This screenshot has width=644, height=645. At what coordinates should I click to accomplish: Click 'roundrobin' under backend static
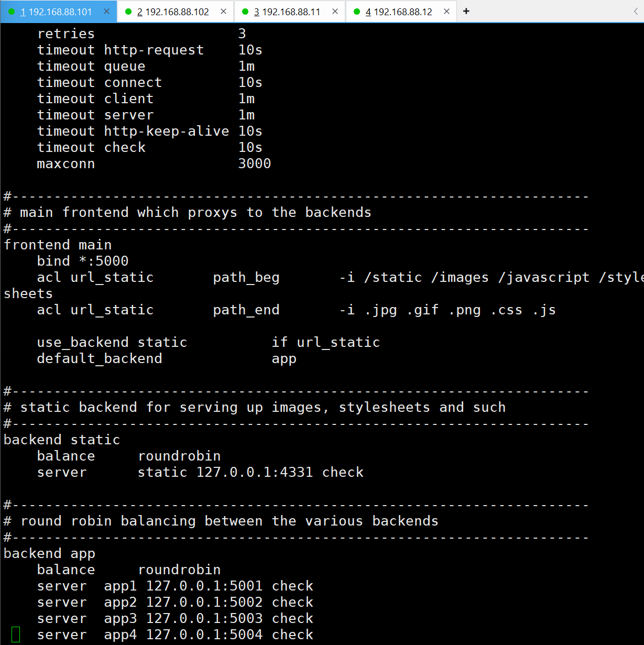point(179,456)
